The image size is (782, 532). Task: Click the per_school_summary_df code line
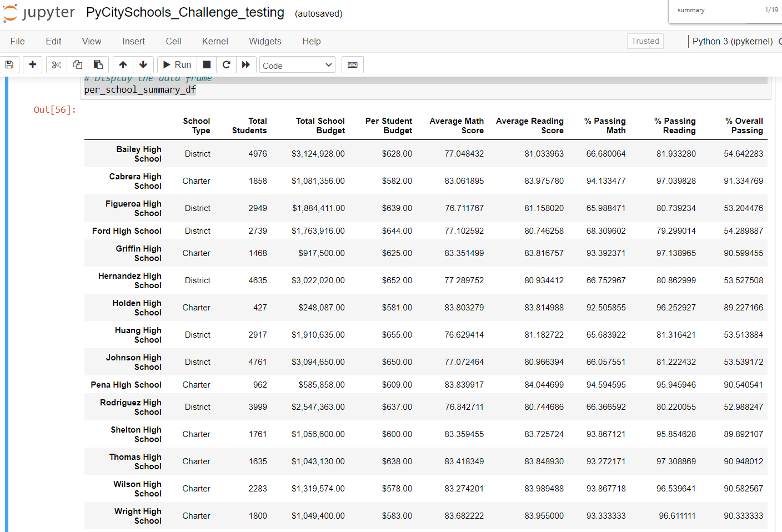coord(140,89)
